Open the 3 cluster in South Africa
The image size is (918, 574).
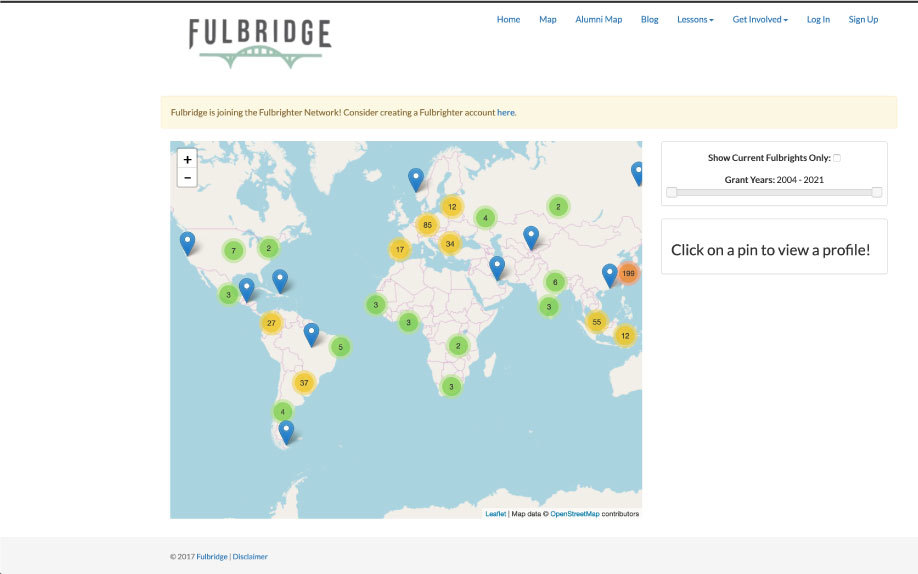[451, 387]
